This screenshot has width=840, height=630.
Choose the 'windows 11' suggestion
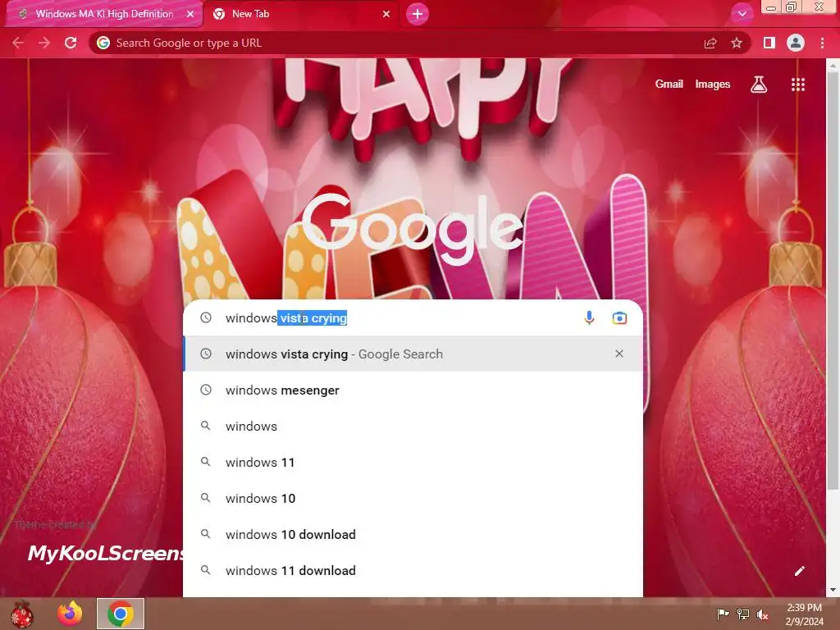413,463
